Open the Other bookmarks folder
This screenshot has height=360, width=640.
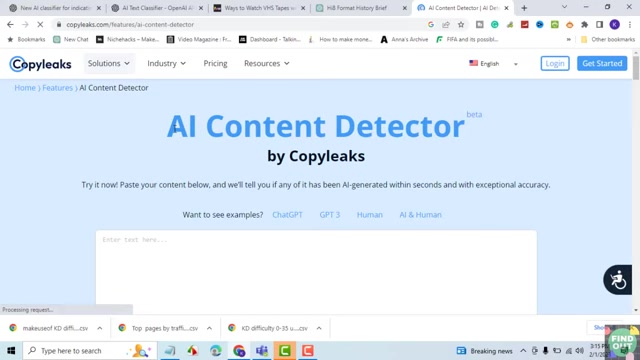coord(608,40)
